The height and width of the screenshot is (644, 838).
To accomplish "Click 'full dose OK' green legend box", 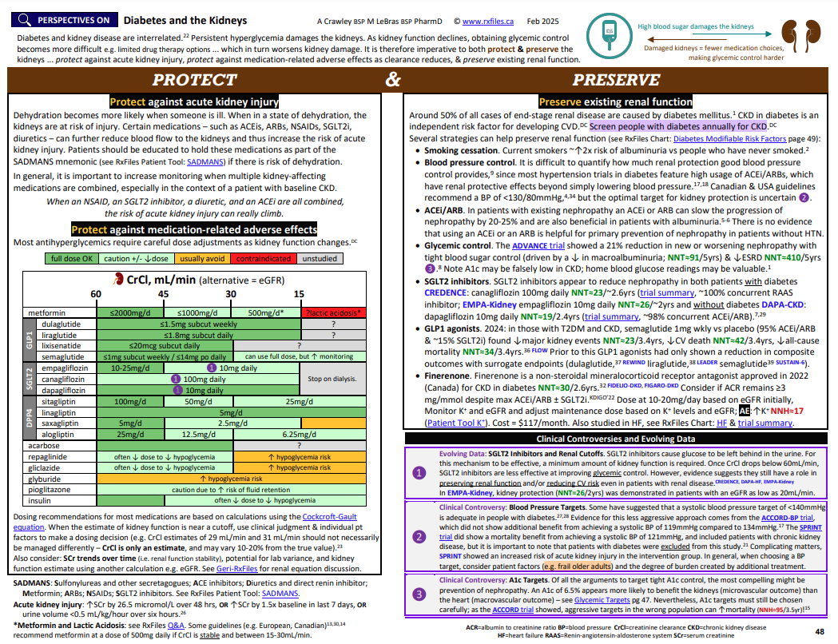I will [x=72, y=259].
